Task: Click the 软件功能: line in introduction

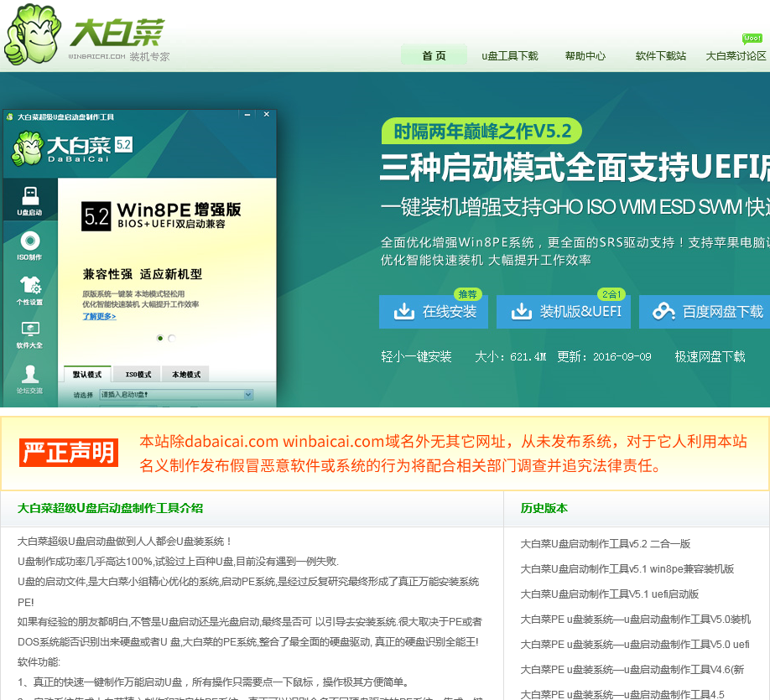Action: [39, 661]
